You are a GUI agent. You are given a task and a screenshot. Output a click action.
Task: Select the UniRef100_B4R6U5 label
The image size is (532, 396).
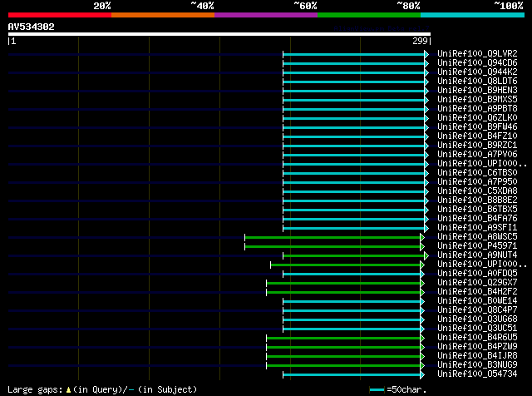(x=477, y=338)
